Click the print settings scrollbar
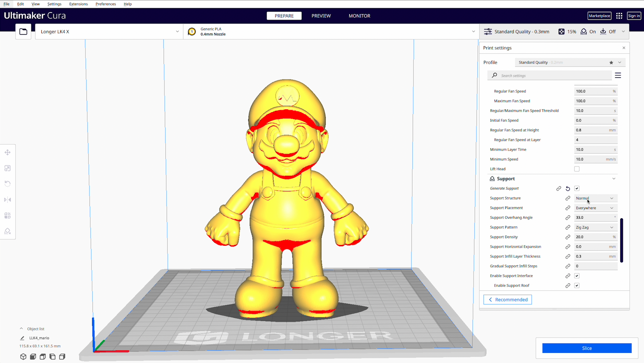 pyautogui.click(x=621, y=240)
